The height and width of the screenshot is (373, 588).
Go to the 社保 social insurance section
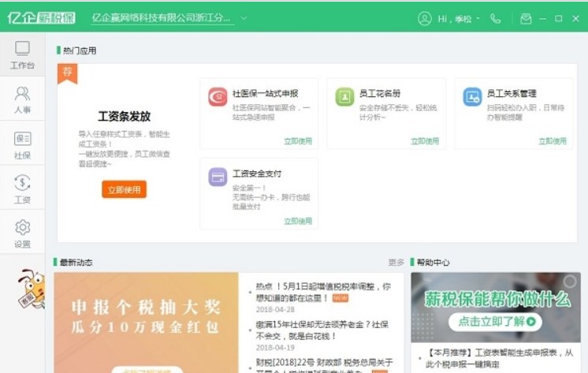[22, 144]
